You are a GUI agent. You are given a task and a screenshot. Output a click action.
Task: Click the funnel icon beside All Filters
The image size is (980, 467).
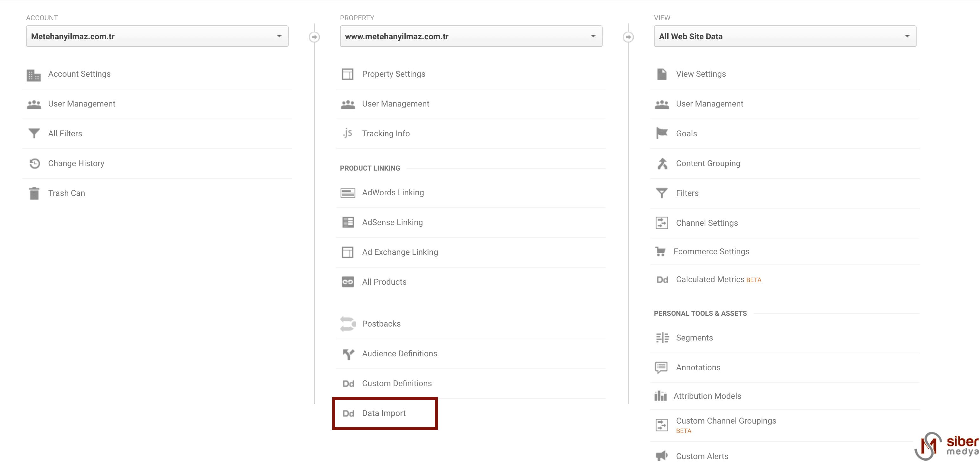pos(34,133)
